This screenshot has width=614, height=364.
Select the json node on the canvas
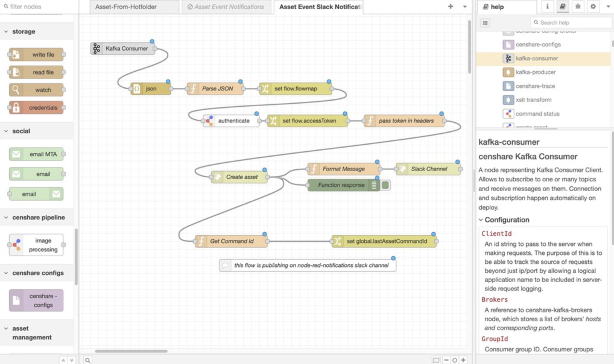point(151,89)
